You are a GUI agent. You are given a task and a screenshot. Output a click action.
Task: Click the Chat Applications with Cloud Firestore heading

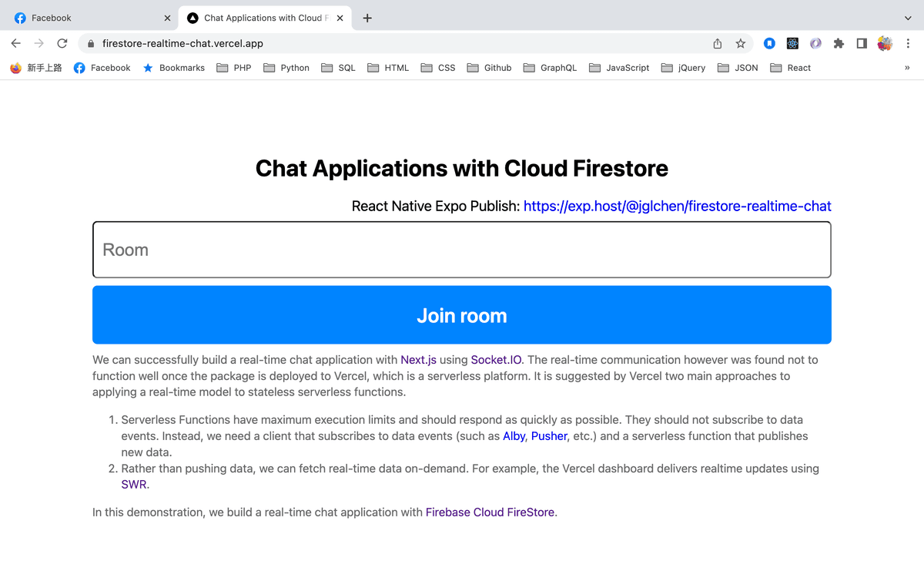coord(462,168)
